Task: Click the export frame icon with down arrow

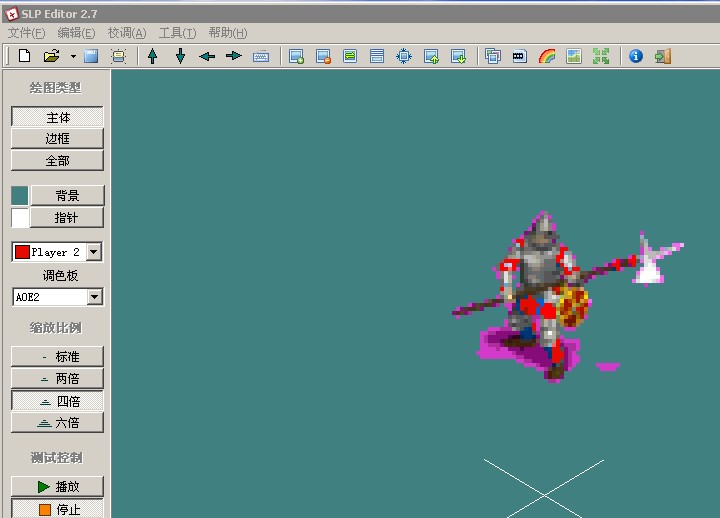Action: click(458, 56)
